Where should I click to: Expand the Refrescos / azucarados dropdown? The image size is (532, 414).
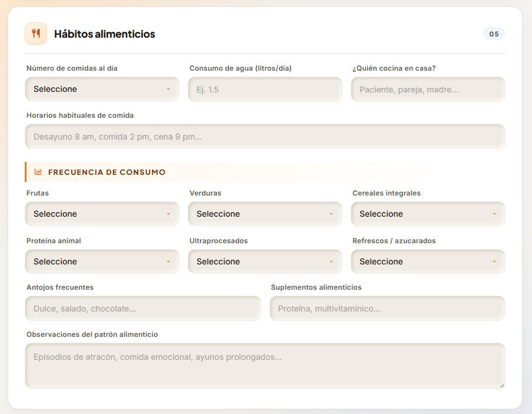click(x=428, y=261)
